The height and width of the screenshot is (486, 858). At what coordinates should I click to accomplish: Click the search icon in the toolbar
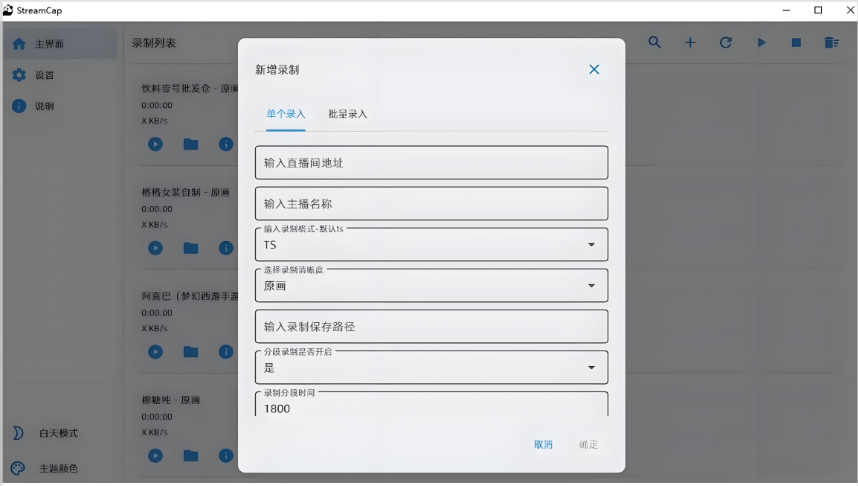tap(654, 42)
